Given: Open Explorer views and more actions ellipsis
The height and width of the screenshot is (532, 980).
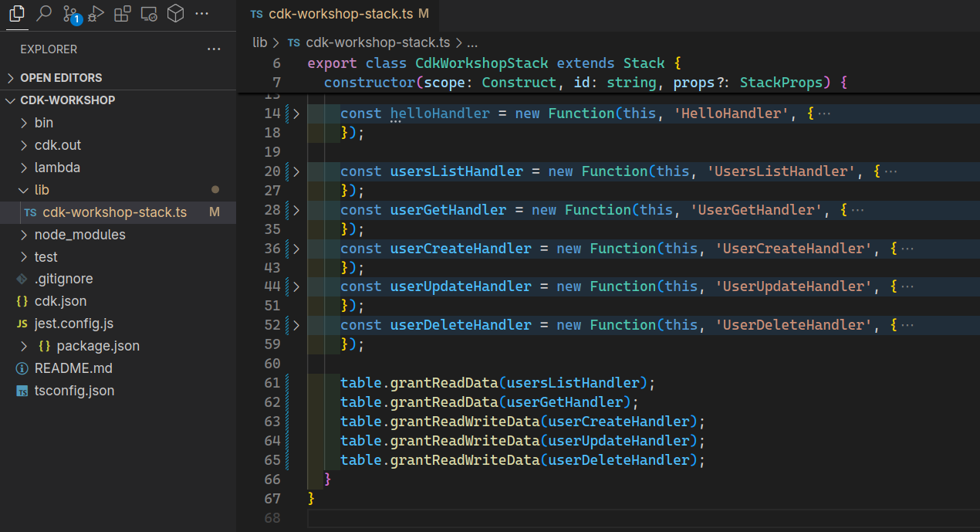Looking at the screenshot, I should coord(214,49).
